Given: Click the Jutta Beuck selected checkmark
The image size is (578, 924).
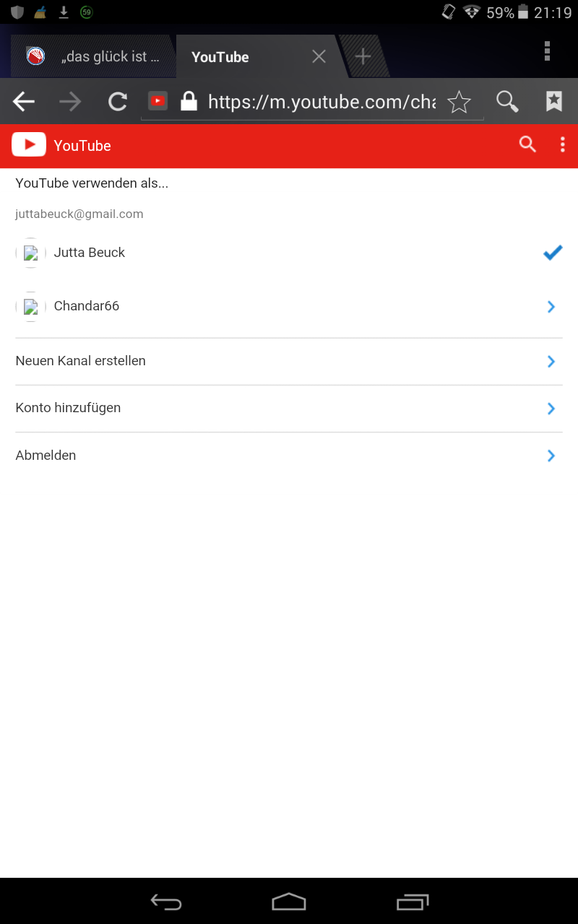Looking at the screenshot, I should point(552,253).
